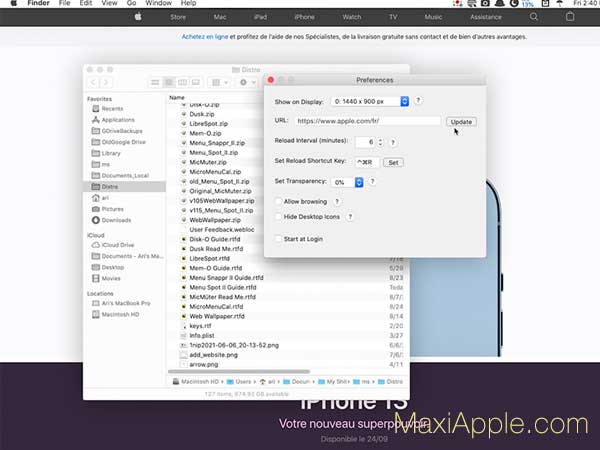Select the Info.plist file
Image resolution: width=600 pixels, height=450 pixels.
click(x=202, y=336)
